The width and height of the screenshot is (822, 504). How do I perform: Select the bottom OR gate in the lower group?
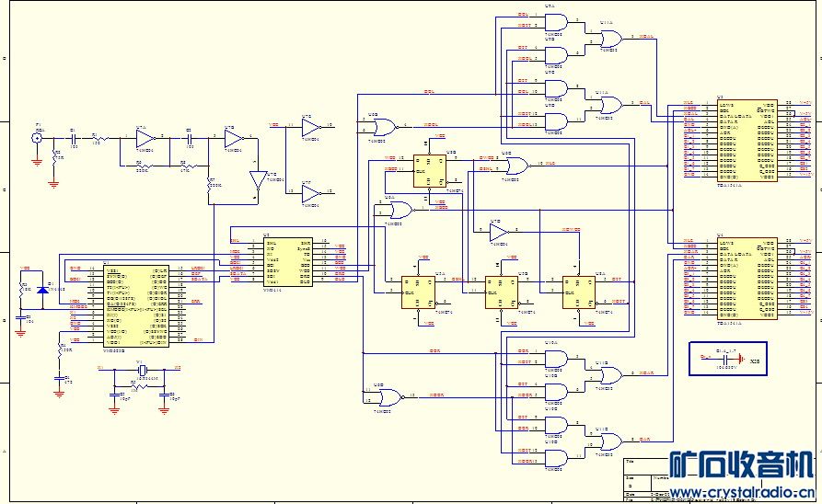click(x=611, y=441)
